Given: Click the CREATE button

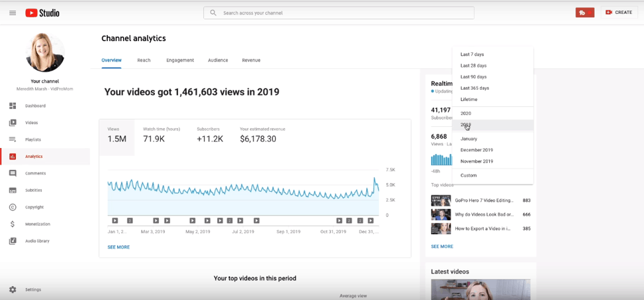Looking at the screenshot, I should coord(619,13).
